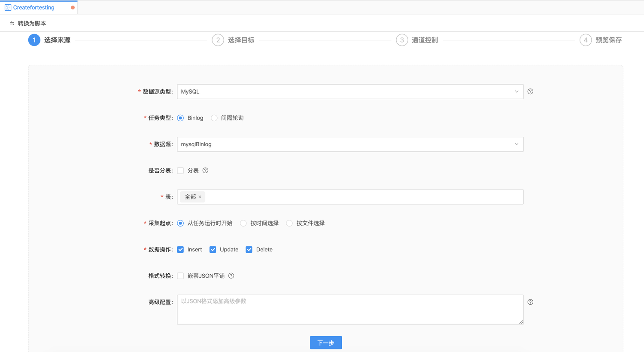The width and height of the screenshot is (644, 352).
Task: Click 转换为脚本 link
Action: pyautogui.click(x=32, y=24)
